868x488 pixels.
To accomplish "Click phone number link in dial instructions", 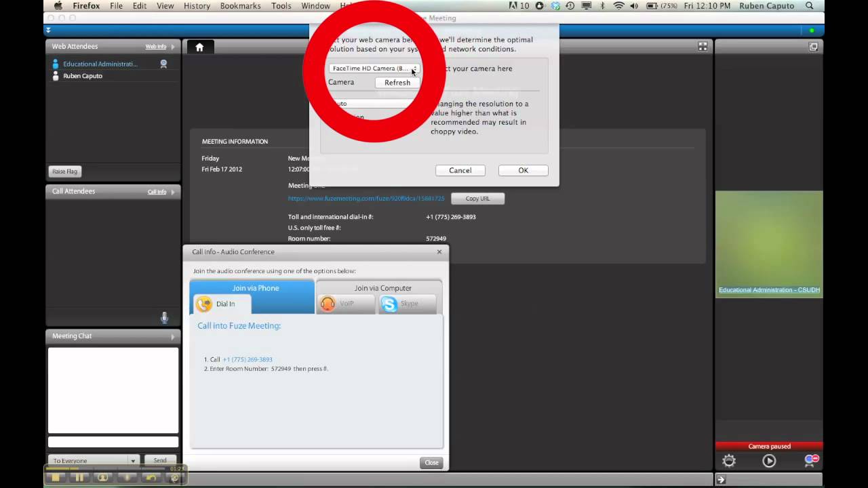I will [248, 359].
